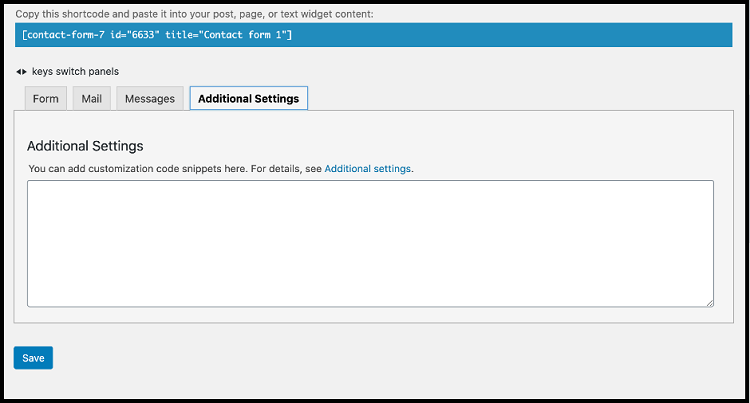This screenshot has height=403, width=750.
Task: Open the Form tab
Action: (x=46, y=99)
